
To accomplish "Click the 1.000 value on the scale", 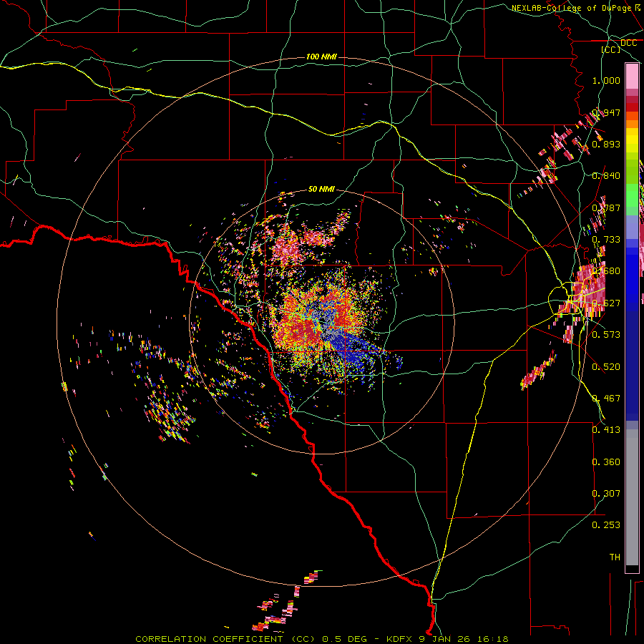I will pyautogui.click(x=606, y=80).
